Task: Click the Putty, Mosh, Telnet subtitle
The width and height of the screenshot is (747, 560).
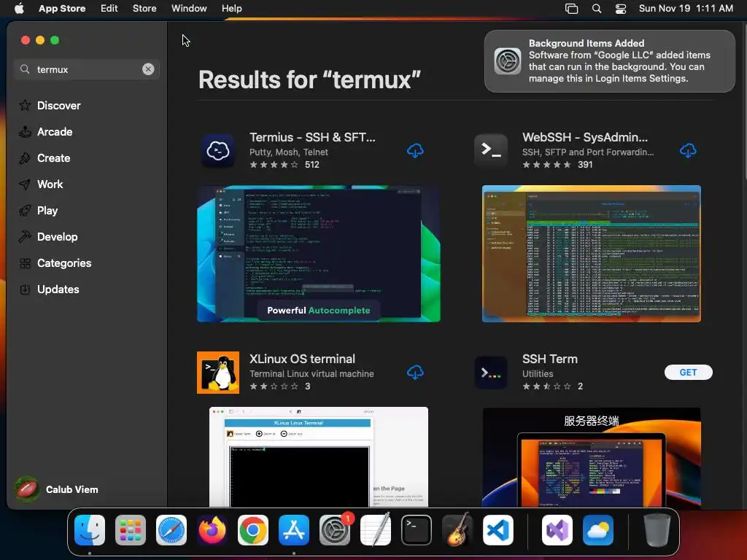Action: coord(289,152)
